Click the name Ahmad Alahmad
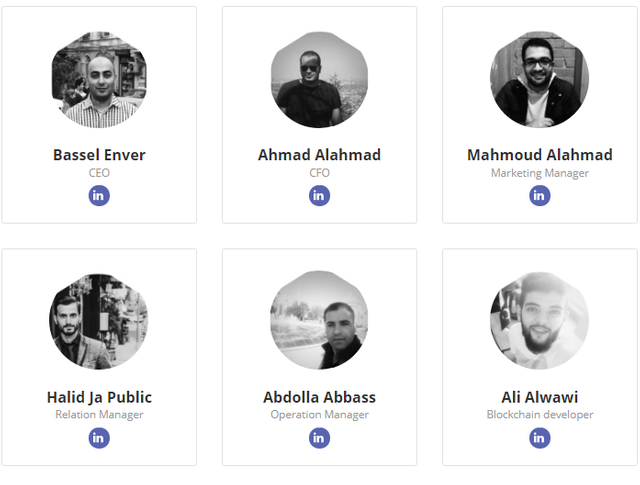This screenshot has height=485, width=640. [x=319, y=155]
